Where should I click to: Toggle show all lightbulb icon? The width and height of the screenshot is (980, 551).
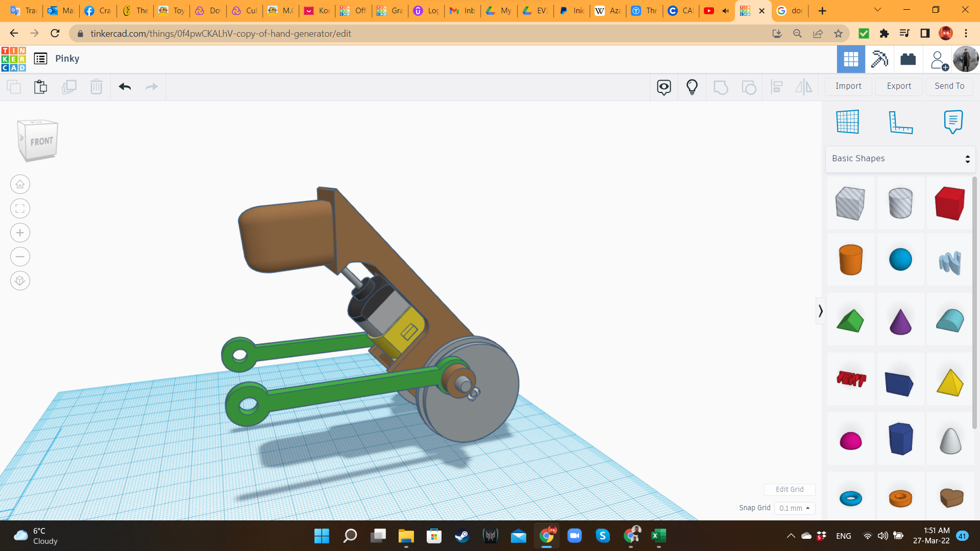tap(692, 87)
